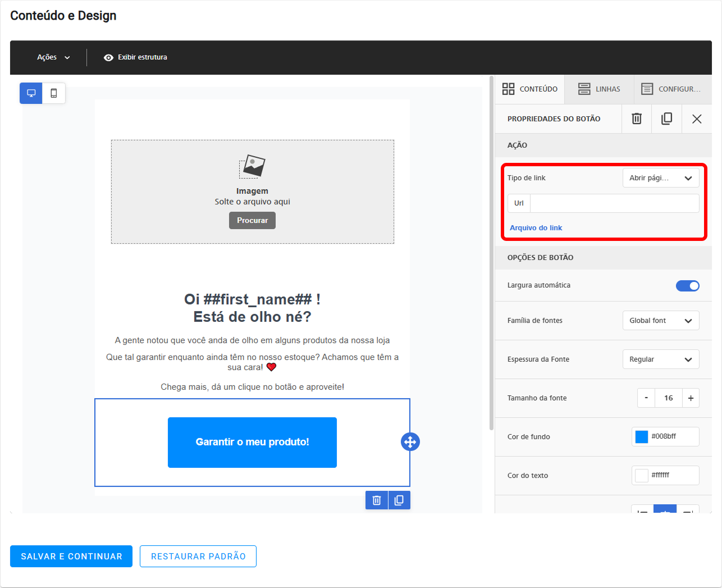This screenshot has width=722, height=588.
Task: Duplicate button via properties panel copy icon
Action: [667, 118]
